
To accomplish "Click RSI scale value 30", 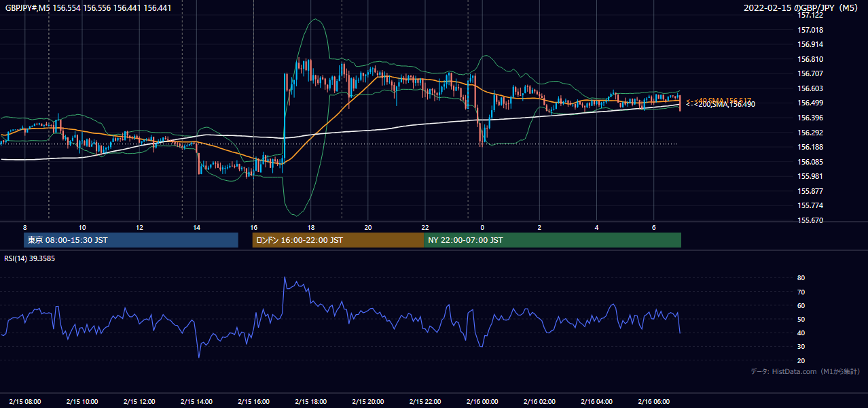I will click(x=801, y=347).
